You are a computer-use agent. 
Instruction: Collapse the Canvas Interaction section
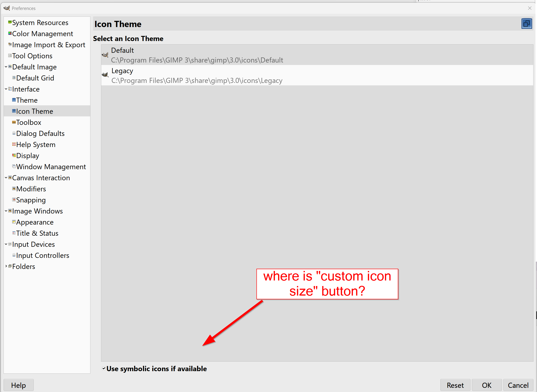pos(6,178)
